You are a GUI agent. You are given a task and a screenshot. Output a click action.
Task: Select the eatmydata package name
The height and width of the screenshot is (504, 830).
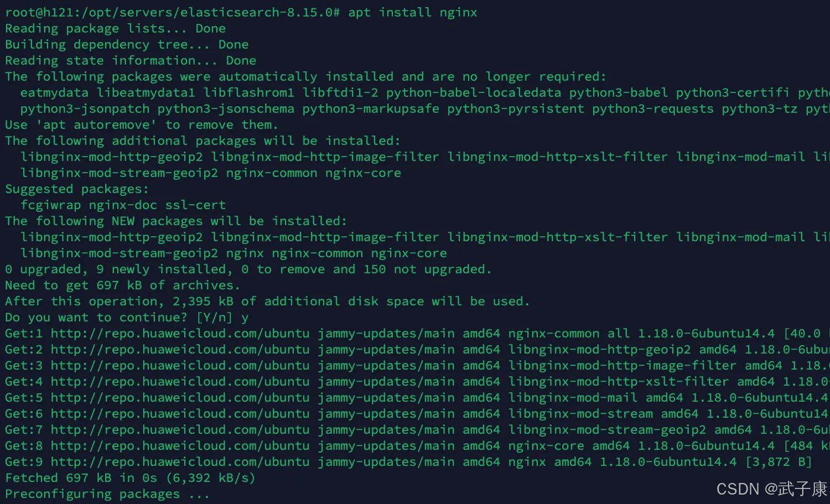[54, 92]
